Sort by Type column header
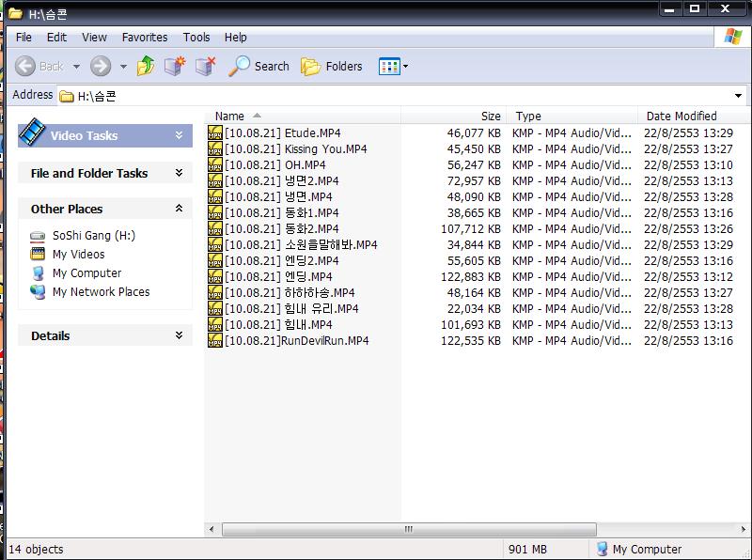The height and width of the screenshot is (560, 752). [x=572, y=116]
